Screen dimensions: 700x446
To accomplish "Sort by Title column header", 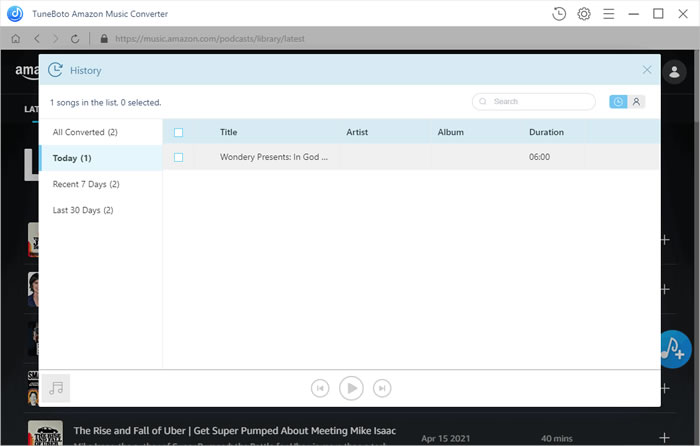I will 229,132.
